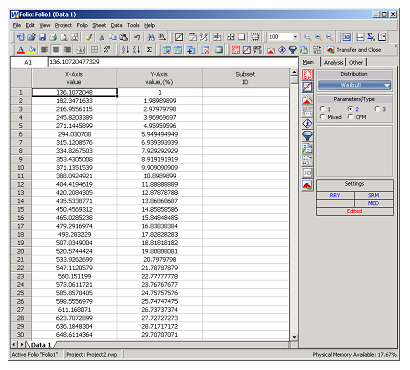This screenshot has height=370, width=410.
Task: Select cell with value 493.283229
Action: [74, 234]
